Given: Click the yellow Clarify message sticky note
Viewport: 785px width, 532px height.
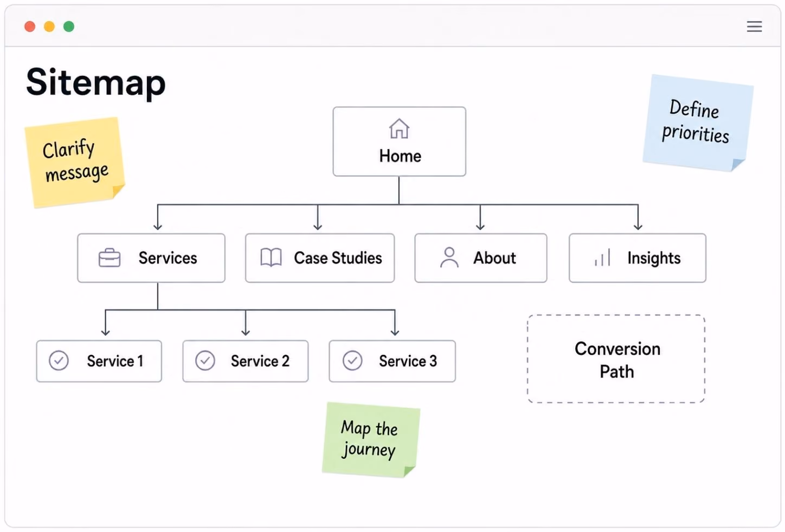Looking at the screenshot, I should [x=75, y=163].
